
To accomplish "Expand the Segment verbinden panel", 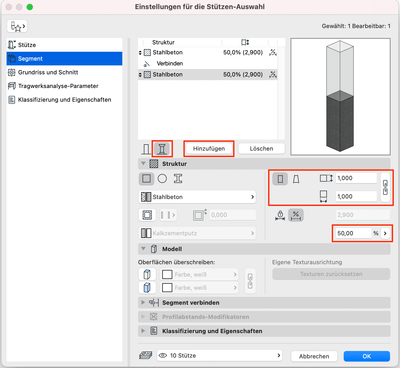I will [x=143, y=303].
